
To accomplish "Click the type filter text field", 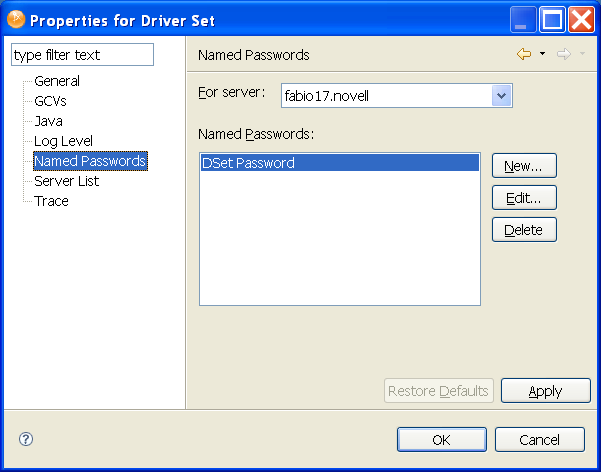I will click(82, 55).
